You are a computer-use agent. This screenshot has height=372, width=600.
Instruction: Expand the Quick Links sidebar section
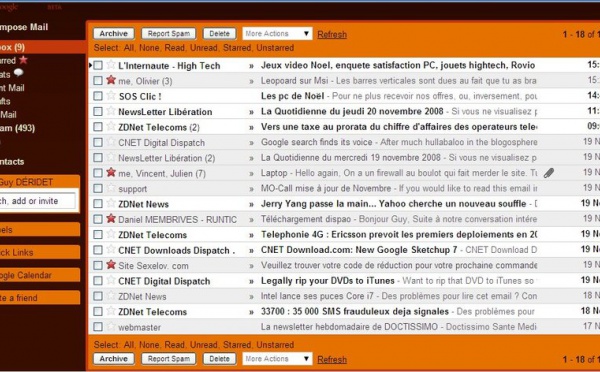39,252
